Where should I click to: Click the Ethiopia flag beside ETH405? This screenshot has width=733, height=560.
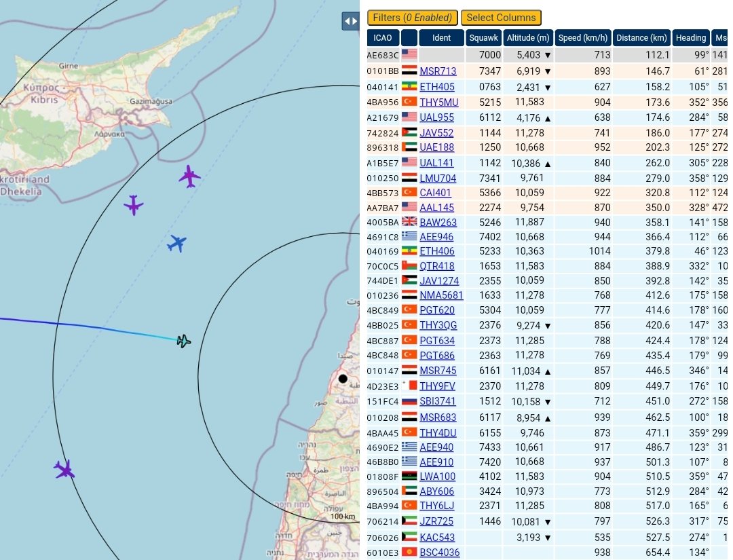click(x=409, y=86)
